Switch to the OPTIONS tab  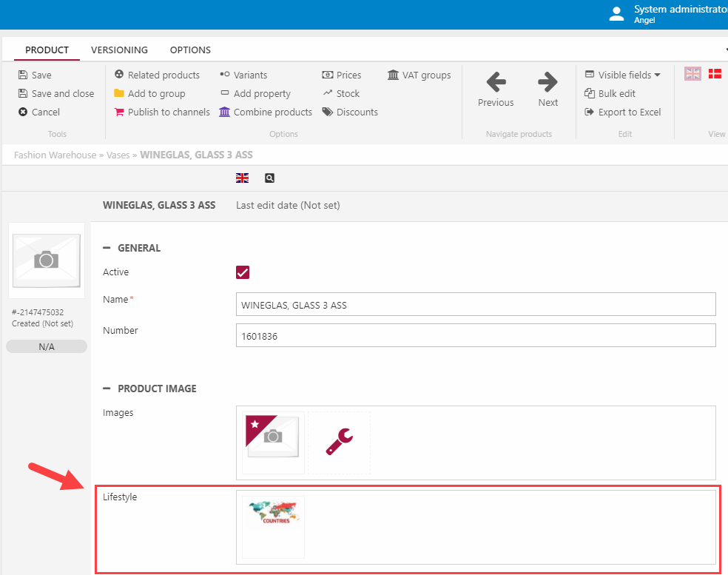point(190,50)
